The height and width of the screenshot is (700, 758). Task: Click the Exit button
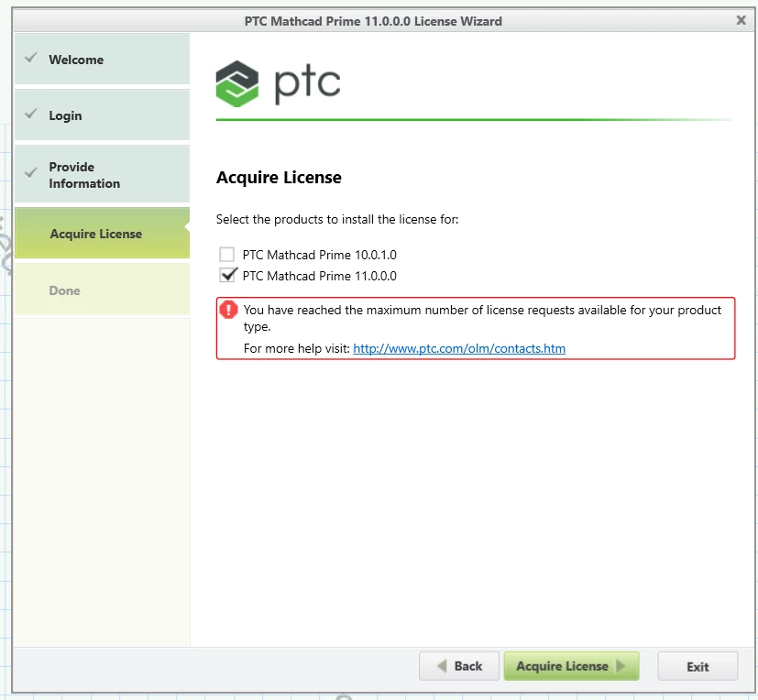click(698, 667)
